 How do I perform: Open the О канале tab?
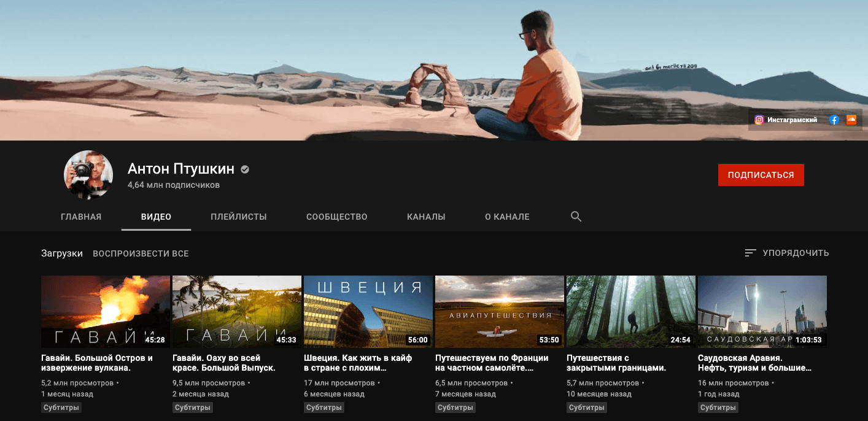(507, 217)
